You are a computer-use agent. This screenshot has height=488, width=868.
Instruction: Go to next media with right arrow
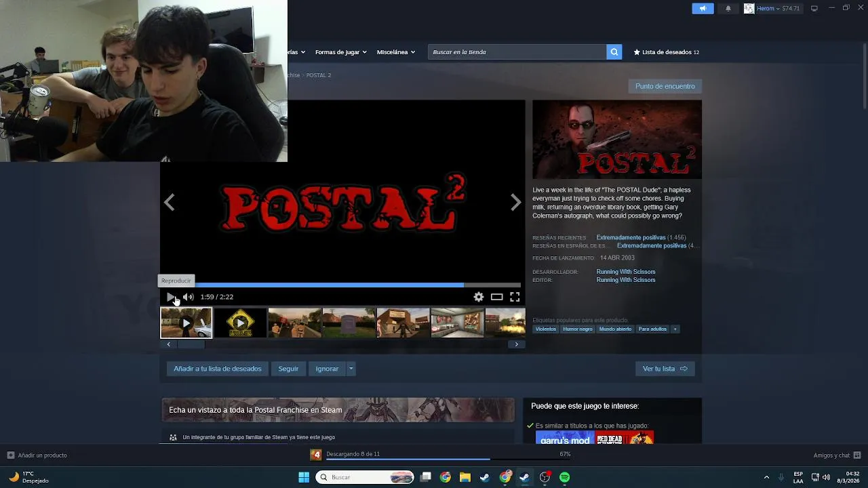point(516,202)
